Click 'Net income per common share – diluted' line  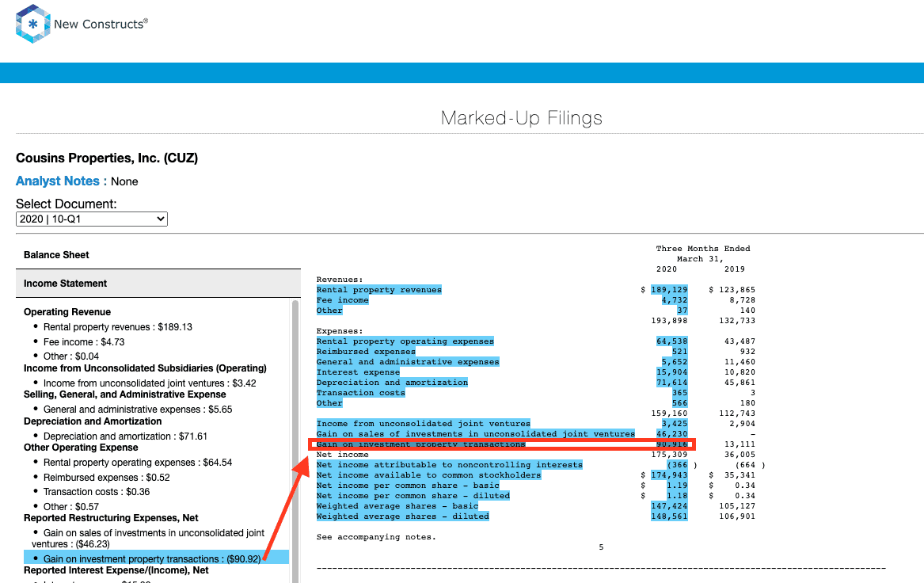point(413,496)
